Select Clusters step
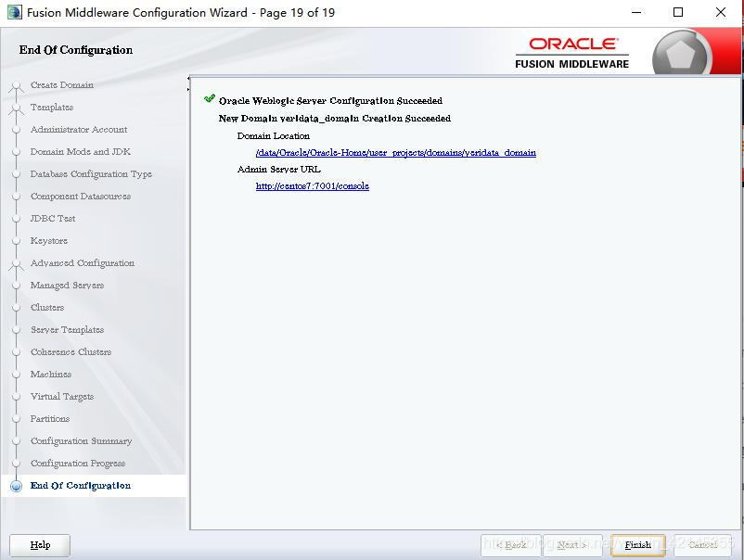This screenshot has width=744, height=560. point(47,308)
